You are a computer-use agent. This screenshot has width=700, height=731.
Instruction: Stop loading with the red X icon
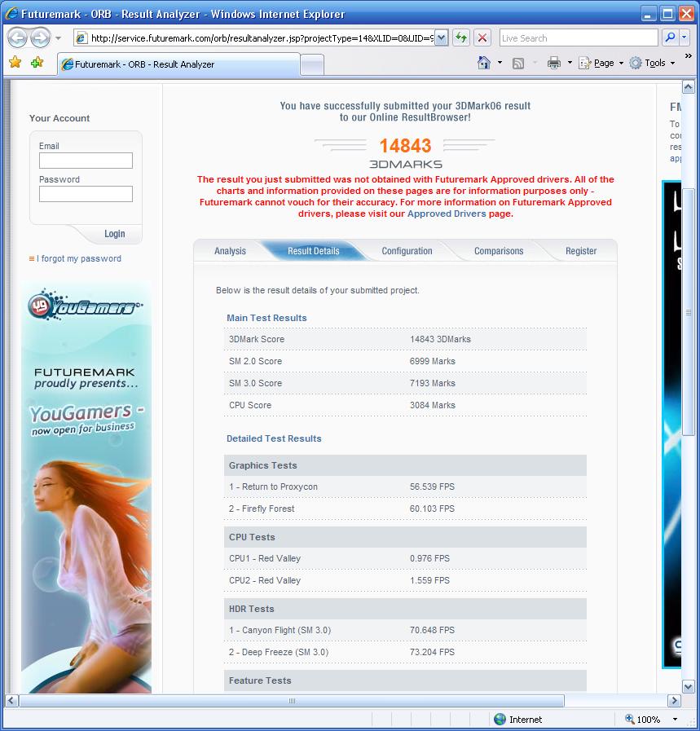(482, 38)
